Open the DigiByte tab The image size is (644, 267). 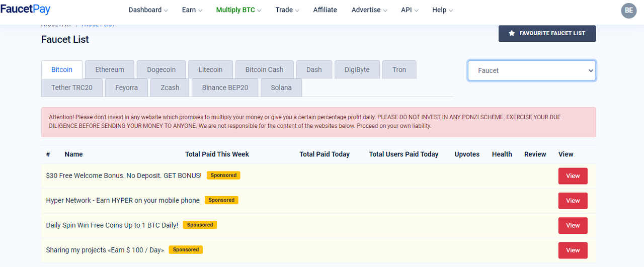click(x=357, y=69)
